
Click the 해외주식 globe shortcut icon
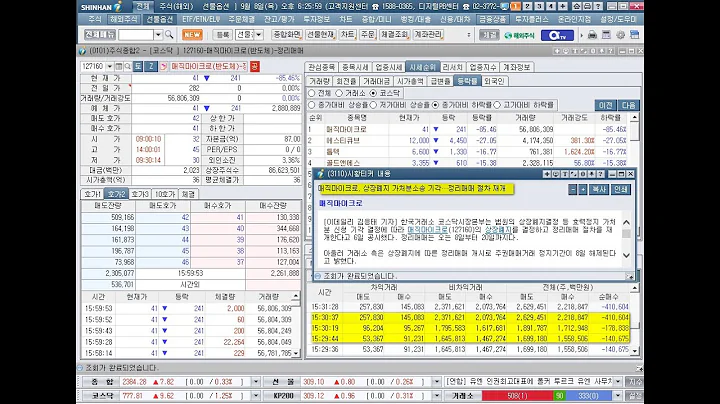[519, 35]
